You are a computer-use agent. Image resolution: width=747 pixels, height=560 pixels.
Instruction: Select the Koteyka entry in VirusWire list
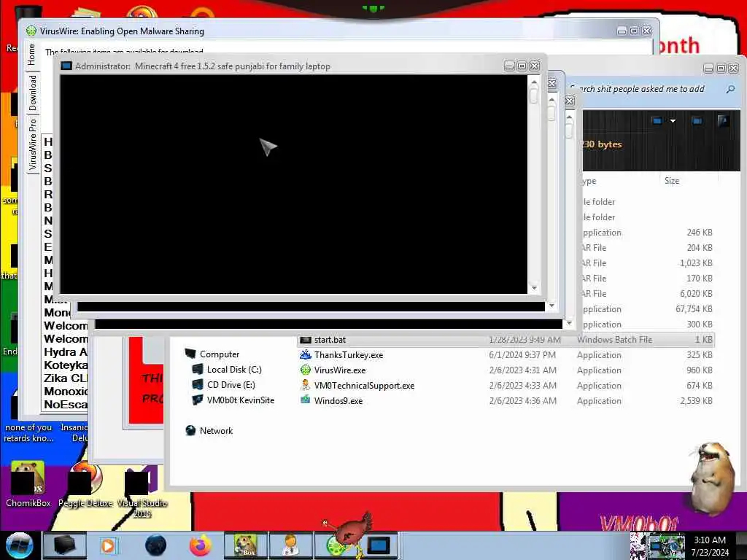[66, 365]
